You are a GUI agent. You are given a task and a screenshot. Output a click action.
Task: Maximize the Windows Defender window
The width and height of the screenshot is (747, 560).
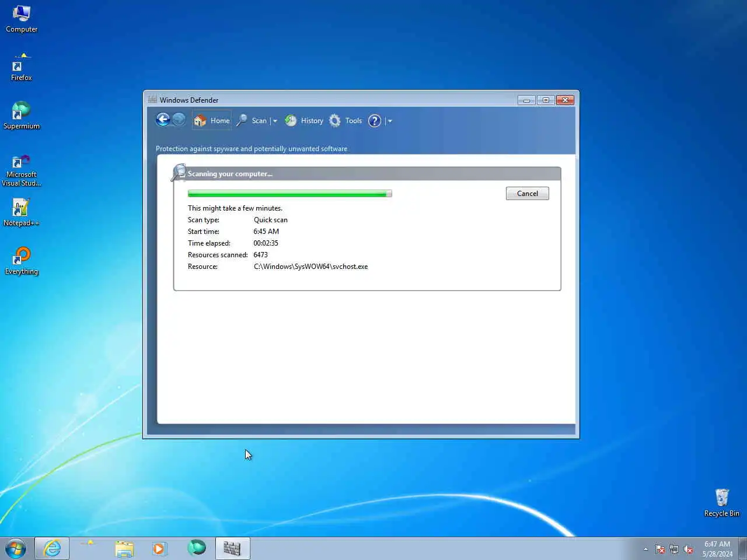[546, 100]
